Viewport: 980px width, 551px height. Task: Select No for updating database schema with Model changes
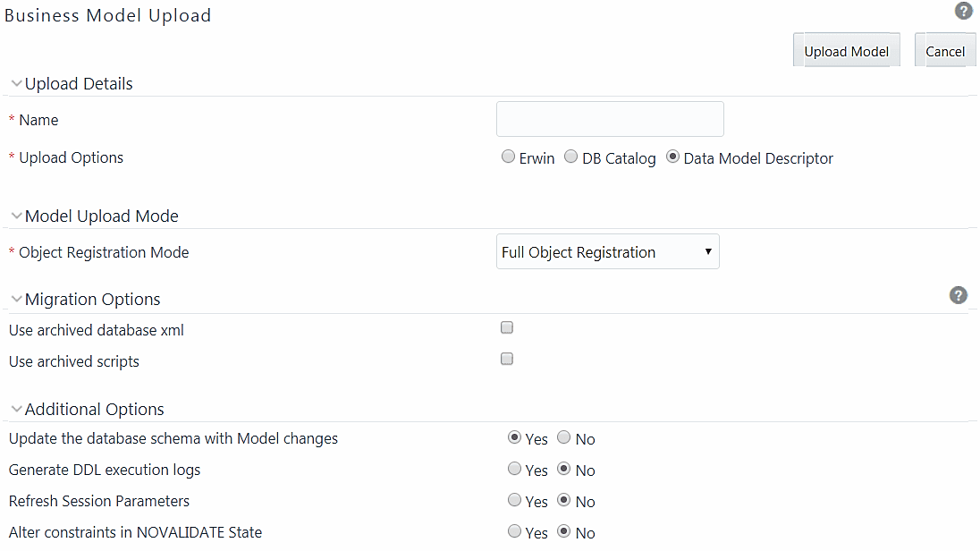[563, 437]
